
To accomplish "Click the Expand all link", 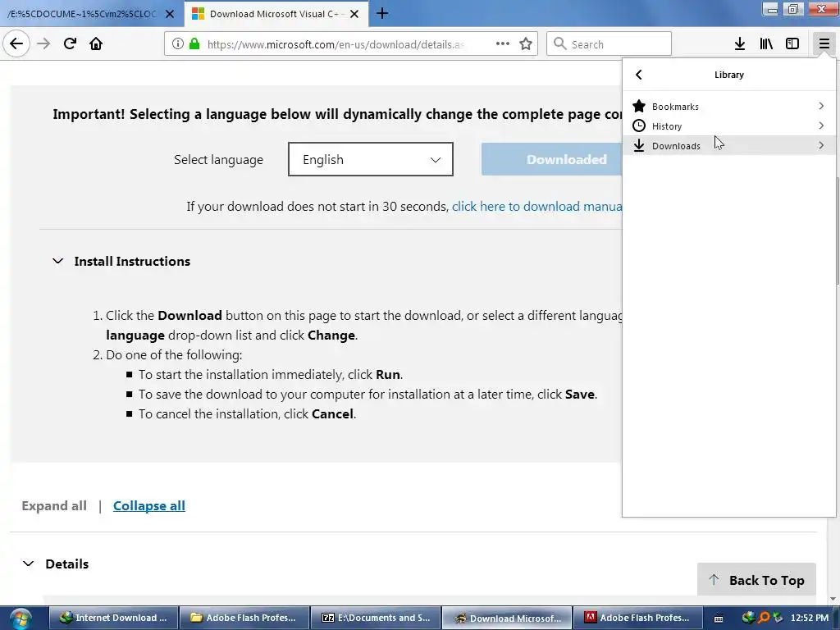I will pyautogui.click(x=54, y=505).
